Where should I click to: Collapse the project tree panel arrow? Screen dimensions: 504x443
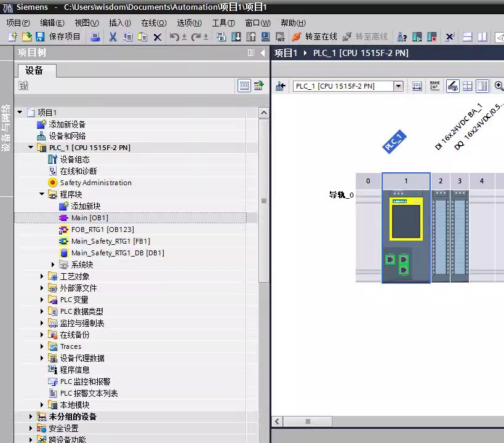[x=263, y=53]
